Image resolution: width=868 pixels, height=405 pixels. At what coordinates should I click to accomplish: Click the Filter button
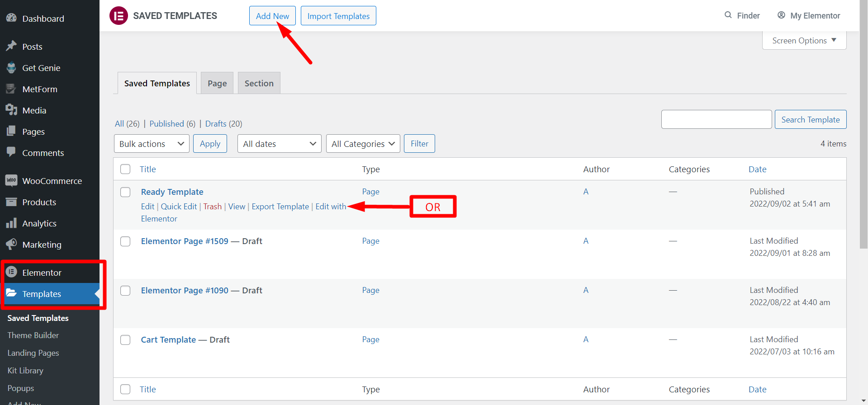point(419,144)
